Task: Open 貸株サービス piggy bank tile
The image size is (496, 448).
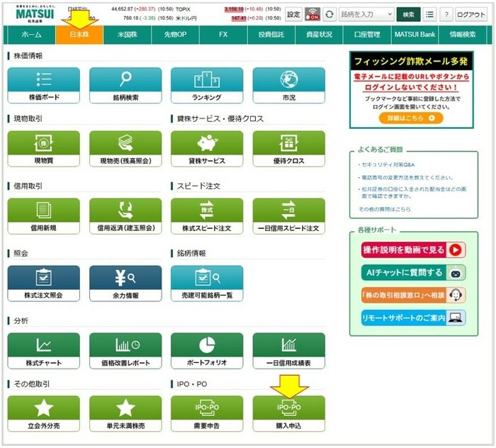Action: tap(207, 149)
